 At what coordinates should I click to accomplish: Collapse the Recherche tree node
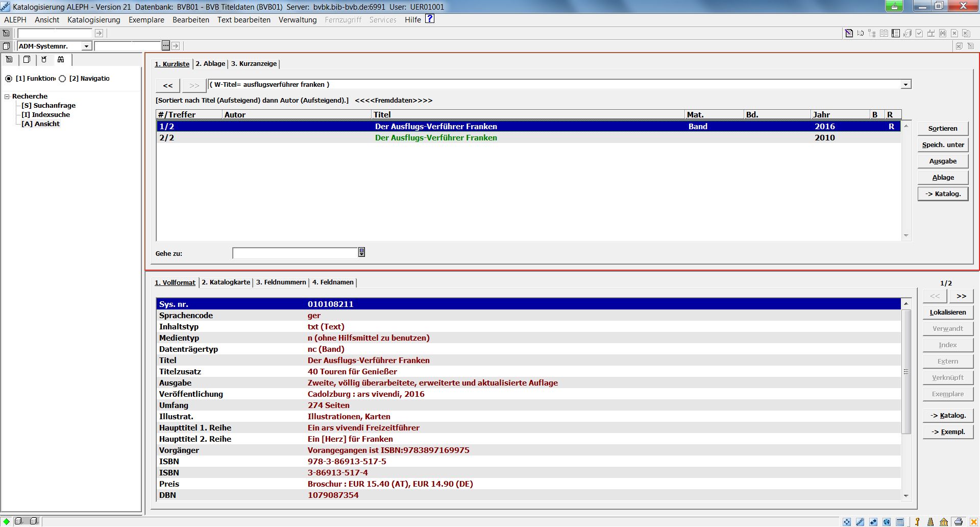(7, 97)
